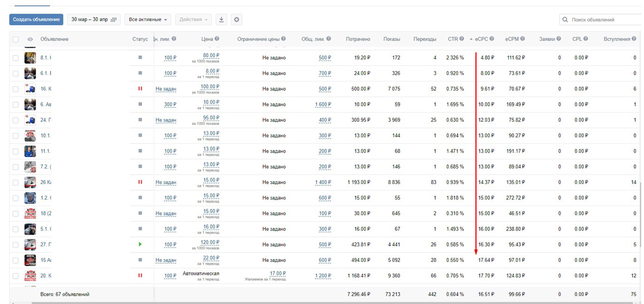Check the box for ad 26 Ка
Viewport: 644px width, 304px height.
point(15,182)
